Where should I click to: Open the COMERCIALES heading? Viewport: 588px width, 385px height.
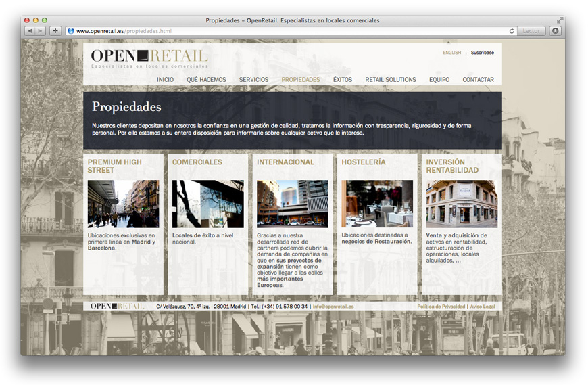pyautogui.click(x=197, y=162)
